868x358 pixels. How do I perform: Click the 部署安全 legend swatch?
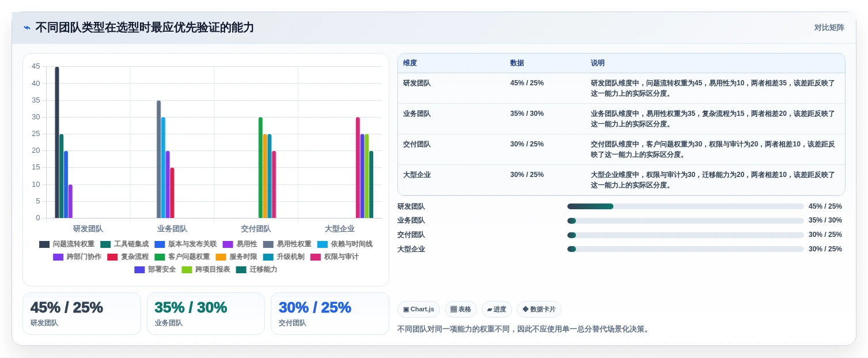139,269
